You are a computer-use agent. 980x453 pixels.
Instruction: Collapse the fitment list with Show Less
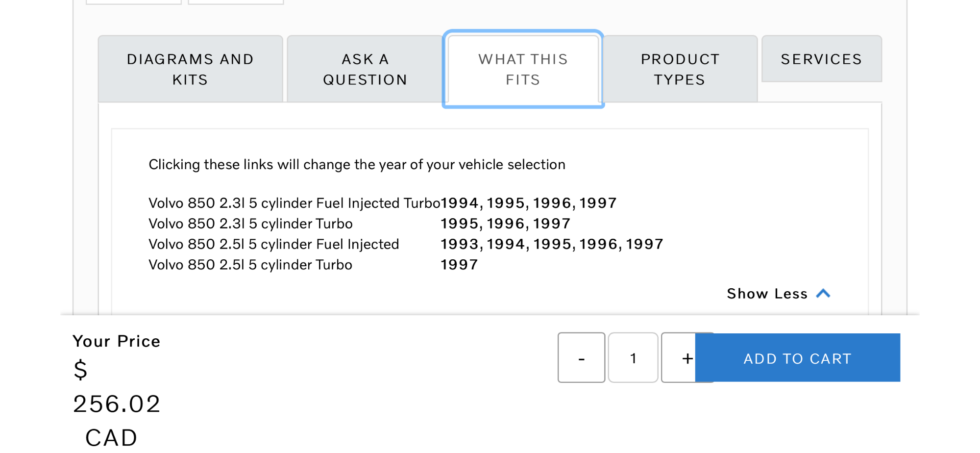[767, 294]
